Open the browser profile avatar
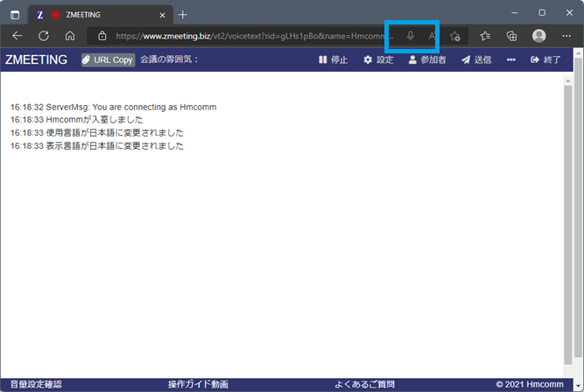The width and height of the screenshot is (584, 392). [539, 36]
